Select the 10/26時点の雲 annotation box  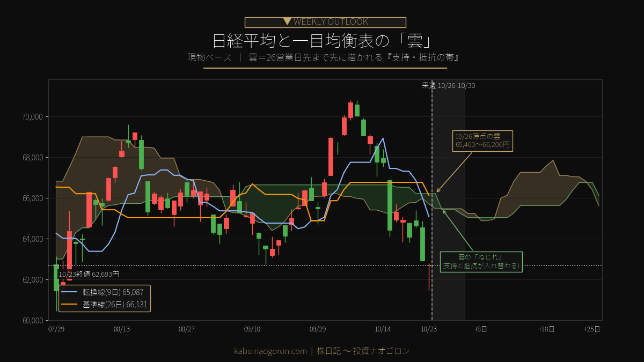click(x=482, y=141)
